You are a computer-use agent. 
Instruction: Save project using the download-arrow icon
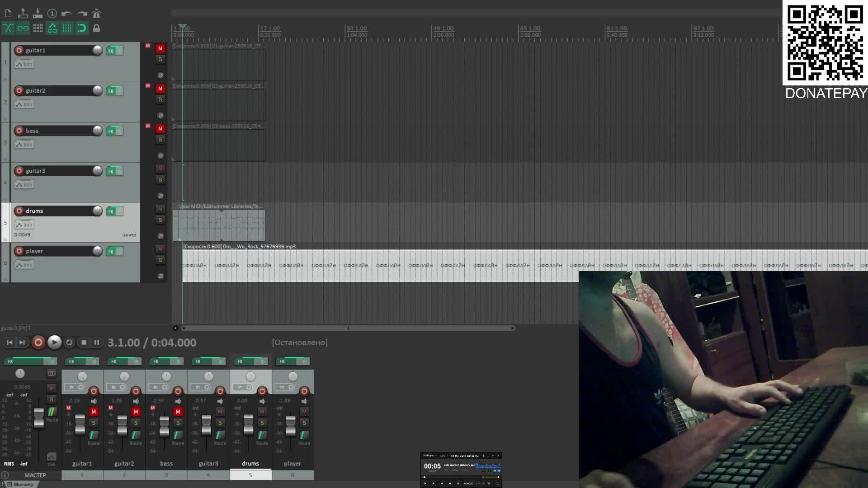pos(38,14)
